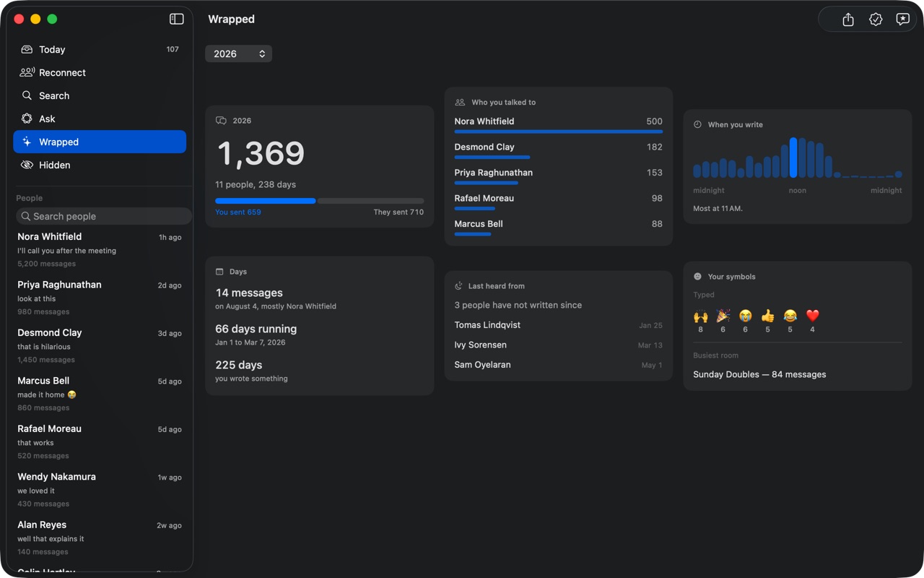Open "Rafael Moreau" conversation in People list

[100, 441]
